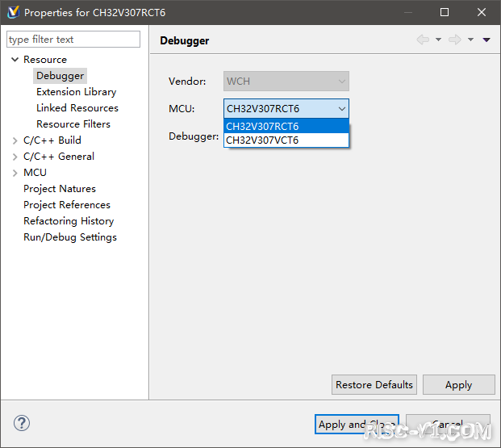The image size is (501, 448).
Task: Open the view menu triangle icon
Action: 486,40
